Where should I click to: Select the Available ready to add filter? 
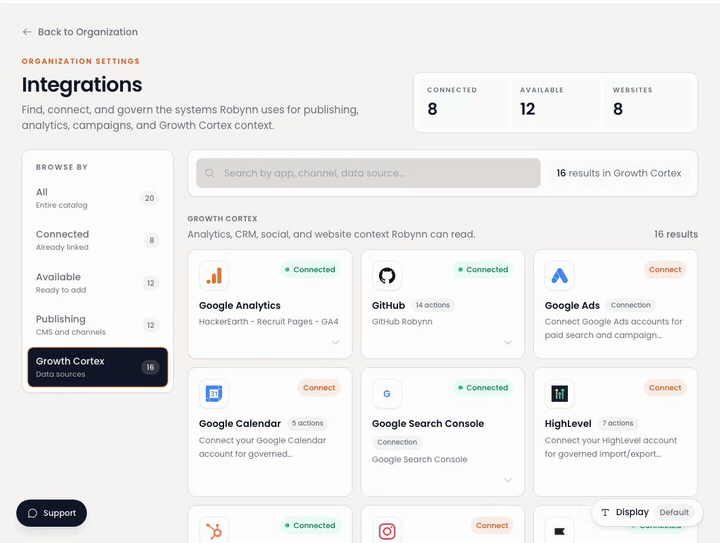click(x=97, y=283)
